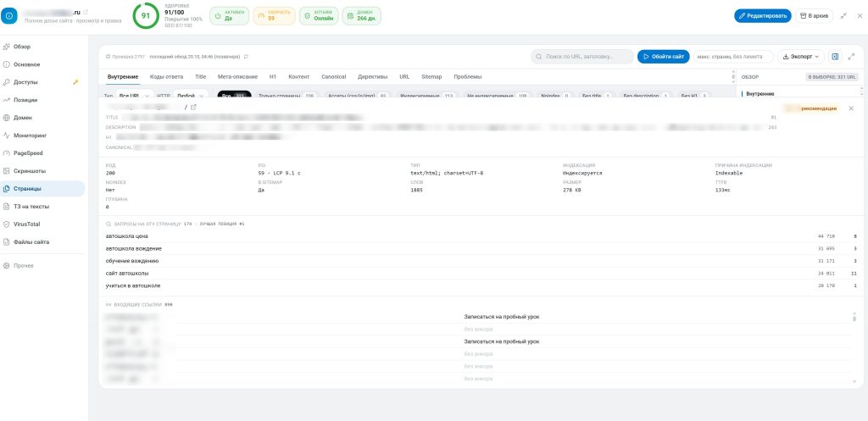
Task: Open Обзор in the sidebar
Action: click(42, 47)
